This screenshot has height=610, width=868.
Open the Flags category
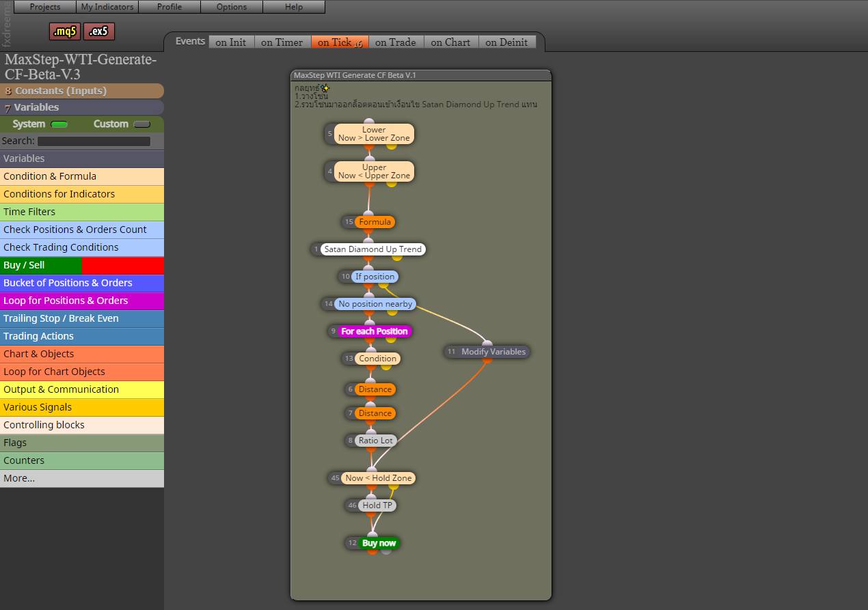point(82,443)
